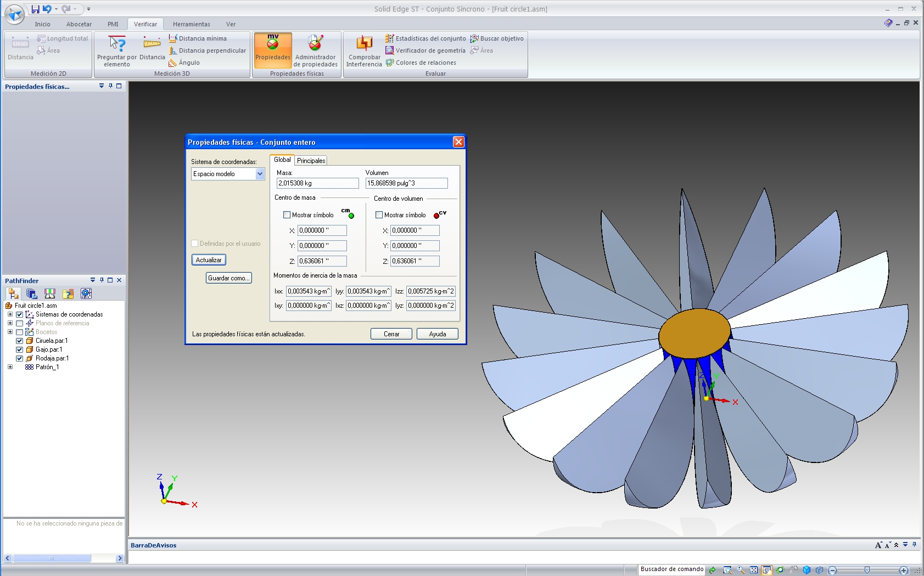This screenshot has height=576, width=924.
Task: Select the Ángulo measurement tool
Action: click(x=184, y=63)
